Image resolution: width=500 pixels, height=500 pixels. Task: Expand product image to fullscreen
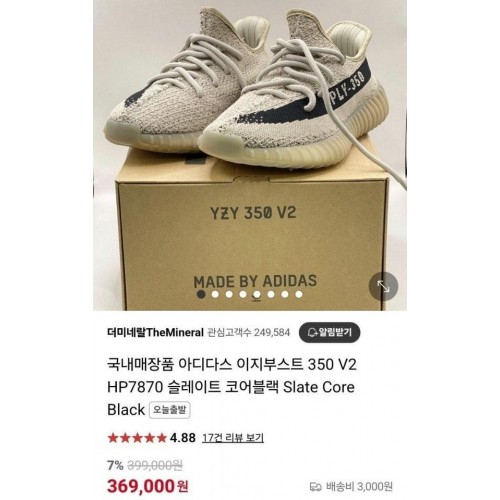tap(383, 286)
